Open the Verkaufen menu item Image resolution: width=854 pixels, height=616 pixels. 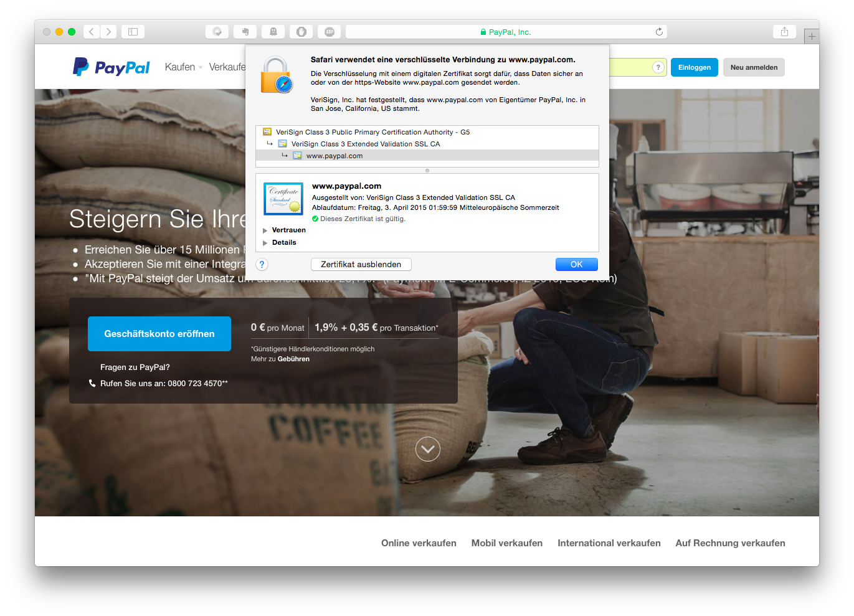pos(227,67)
